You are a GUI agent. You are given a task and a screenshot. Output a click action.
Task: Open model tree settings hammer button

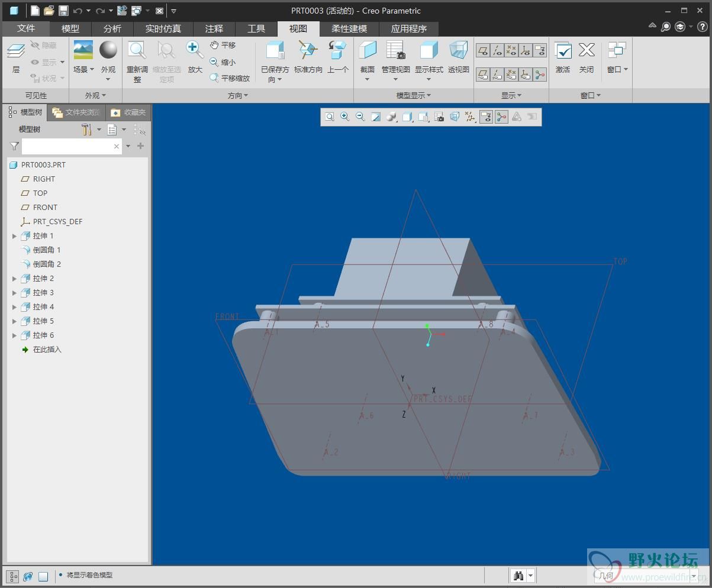click(86, 130)
